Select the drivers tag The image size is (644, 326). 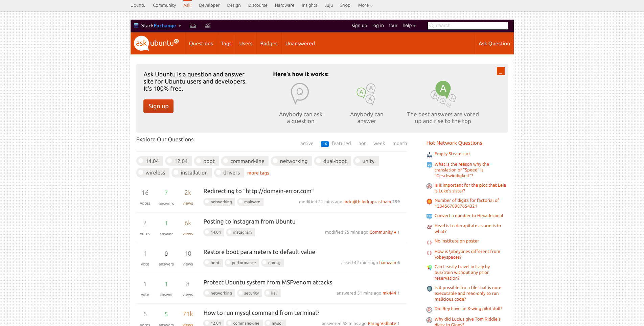pos(229,173)
